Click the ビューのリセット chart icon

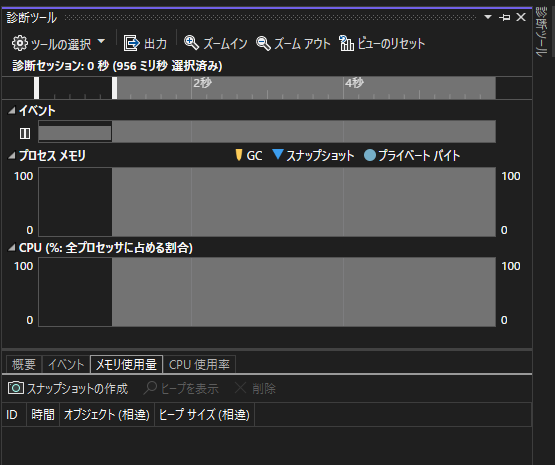346,43
